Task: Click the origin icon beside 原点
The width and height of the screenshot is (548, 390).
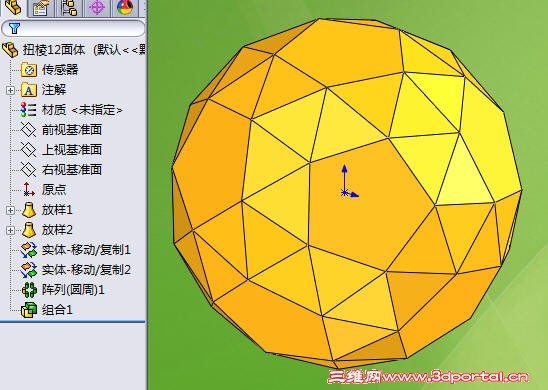Action: (28, 189)
